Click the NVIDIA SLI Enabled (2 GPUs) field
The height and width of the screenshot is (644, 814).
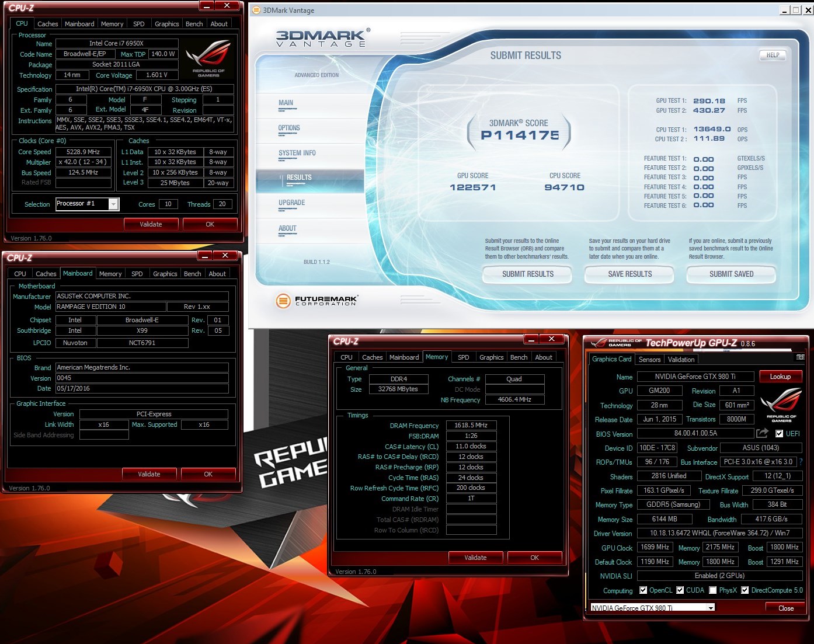tap(719, 576)
